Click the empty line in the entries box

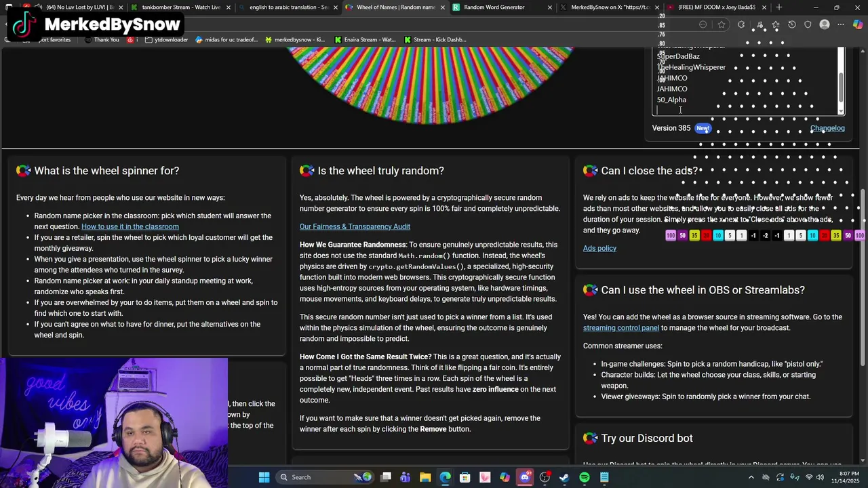(746, 110)
